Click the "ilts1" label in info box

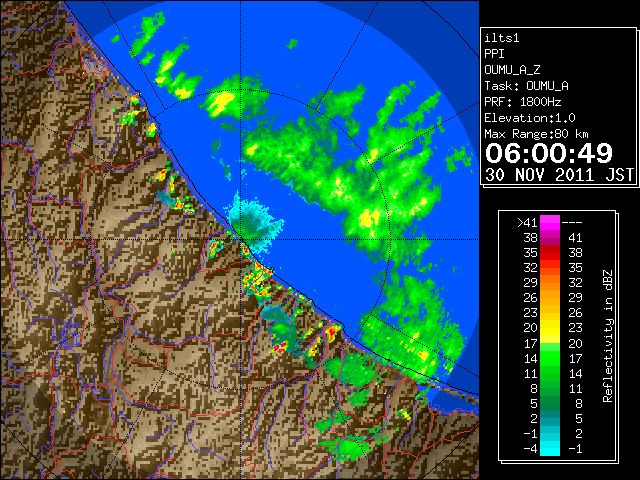(x=502, y=38)
